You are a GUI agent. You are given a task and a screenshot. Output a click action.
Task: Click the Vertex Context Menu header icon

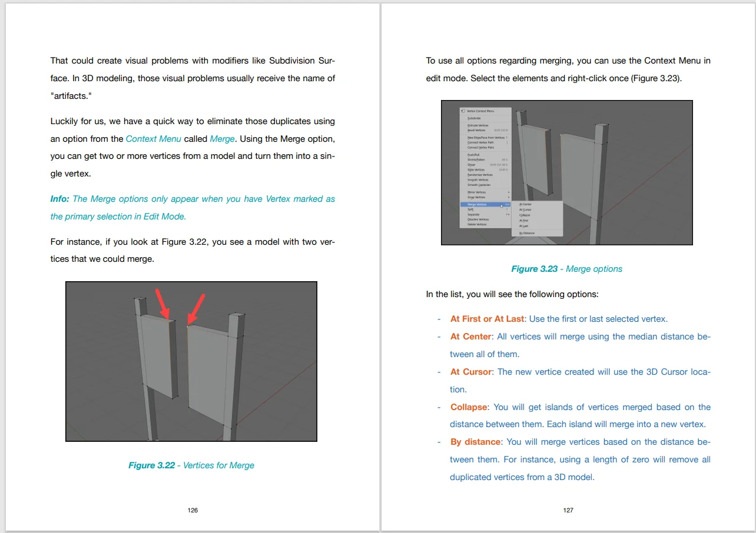point(462,111)
